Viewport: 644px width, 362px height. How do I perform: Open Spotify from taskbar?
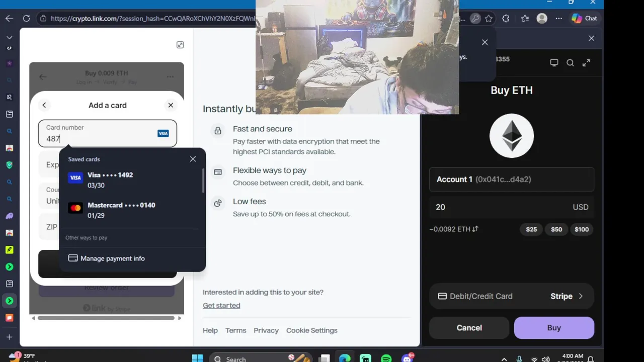coord(386,358)
